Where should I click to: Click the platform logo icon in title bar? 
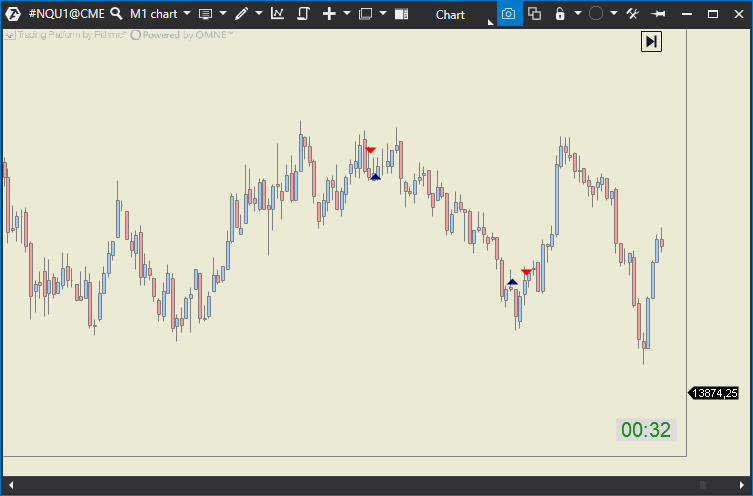(13, 14)
